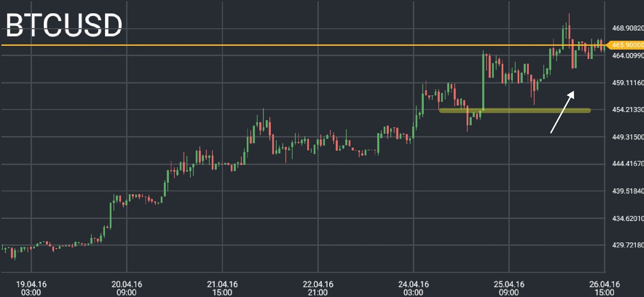Click the 434.62010 price axis label
Viewport: 644px width, 297px height.
[x=628, y=218]
